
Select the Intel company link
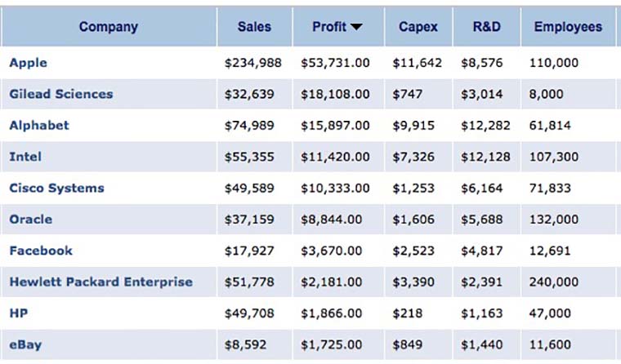[25, 157]
